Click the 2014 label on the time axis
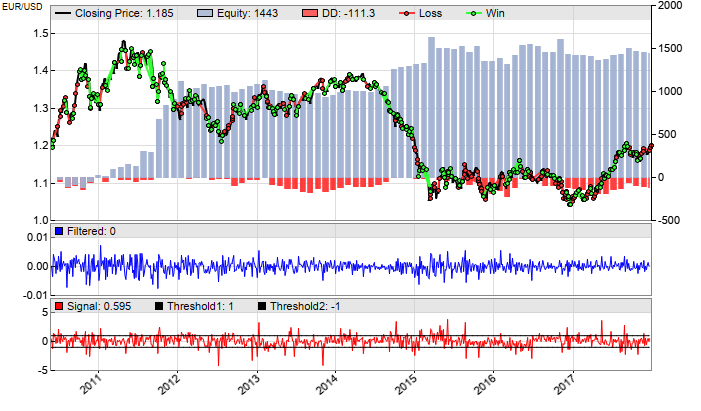Screen dimensions: 701x411 tap(328, 387)
